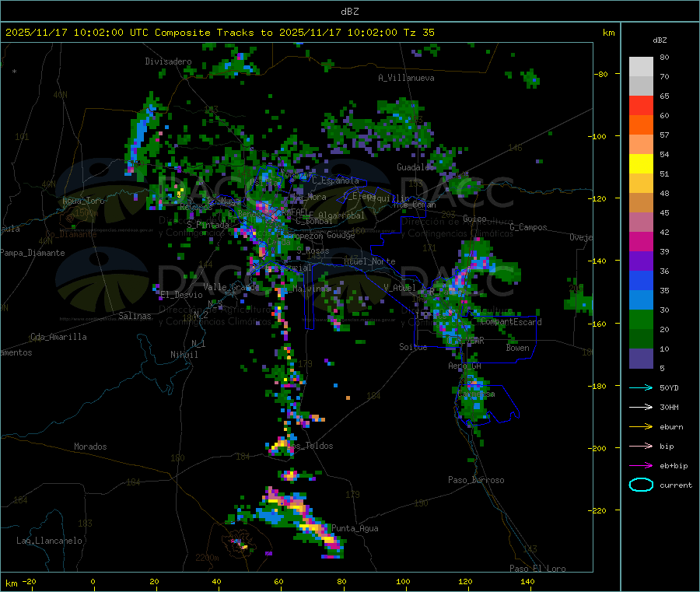Click the 'Morados' map label

[90, 447]
